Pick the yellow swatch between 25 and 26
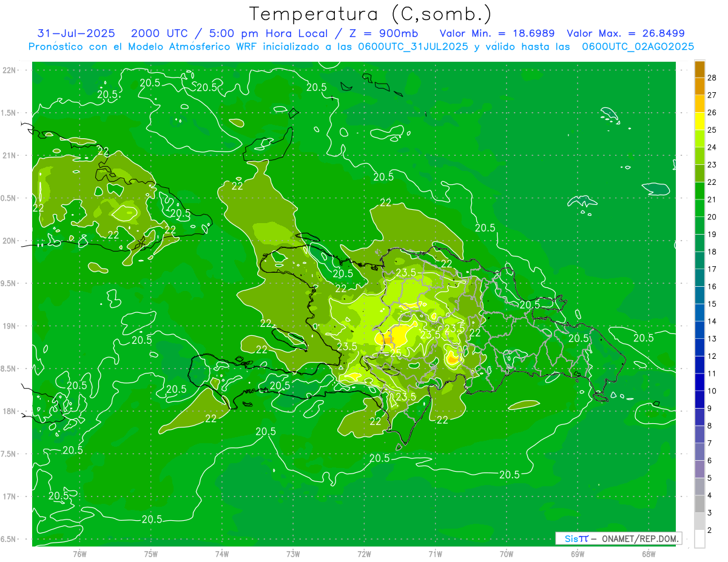The image size is (728, 562). click(x=700, y=121)
